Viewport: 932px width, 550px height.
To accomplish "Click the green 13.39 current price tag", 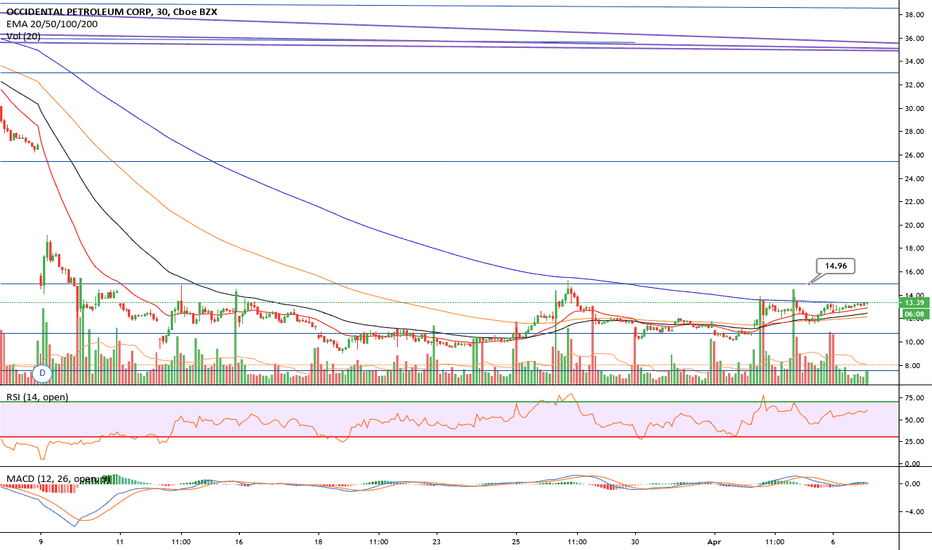I will (x=914, y=303).
